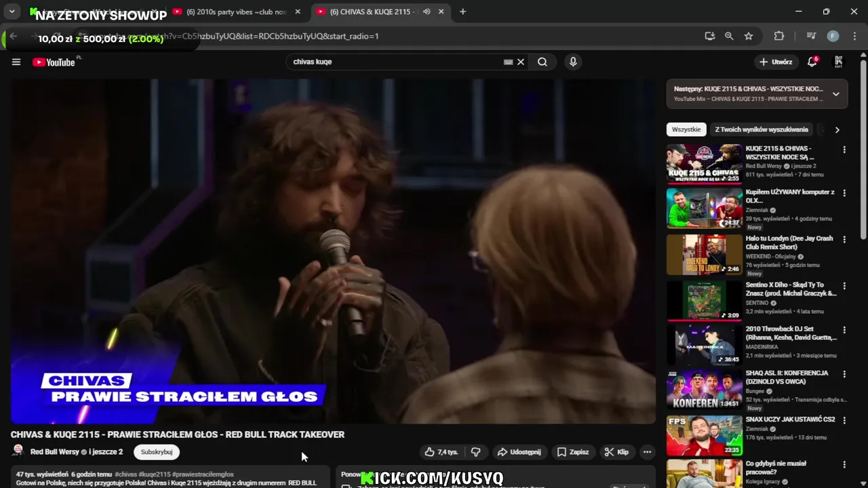This screenshot has width=868, height=488.
Task: Create a clip with the Klip button
Action: point(617,452)
